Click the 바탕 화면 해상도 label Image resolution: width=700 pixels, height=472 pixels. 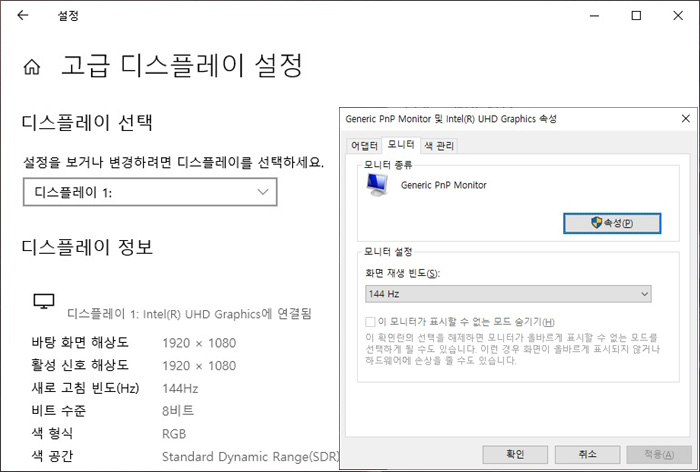pos(80,343)
